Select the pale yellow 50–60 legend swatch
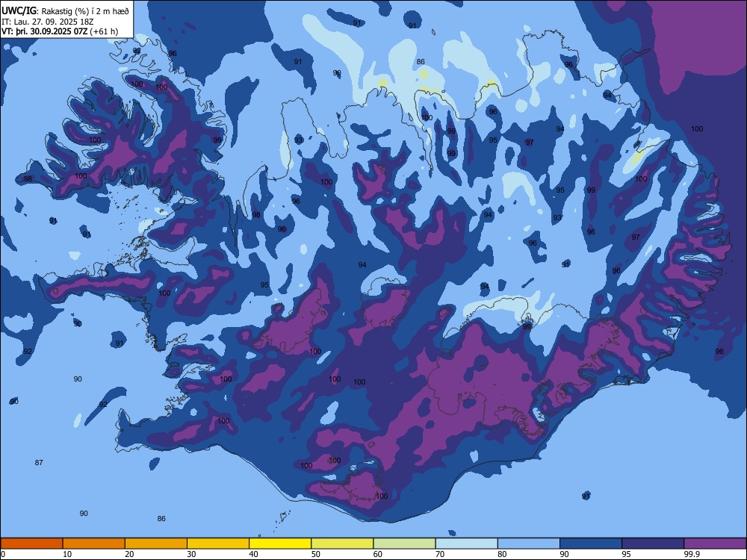747x560 pixels. click(342, 544)
